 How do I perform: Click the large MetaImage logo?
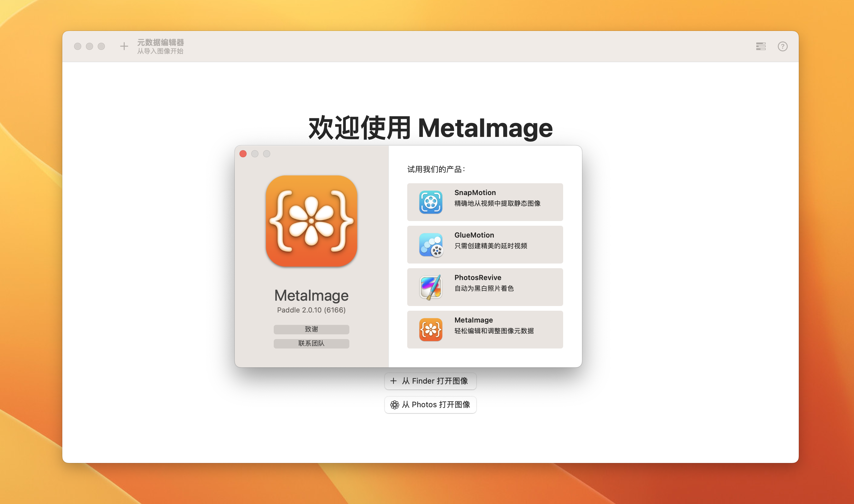[311, 221]
